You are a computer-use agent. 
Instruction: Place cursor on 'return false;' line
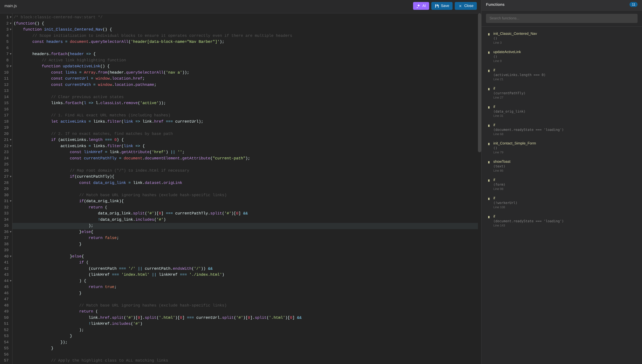(x=103, y=238)
